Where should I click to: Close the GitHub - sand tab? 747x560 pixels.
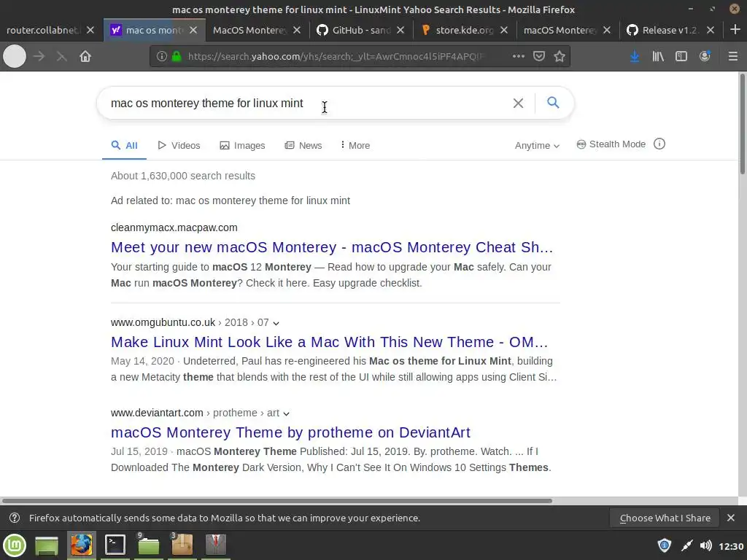pos(400,30)
